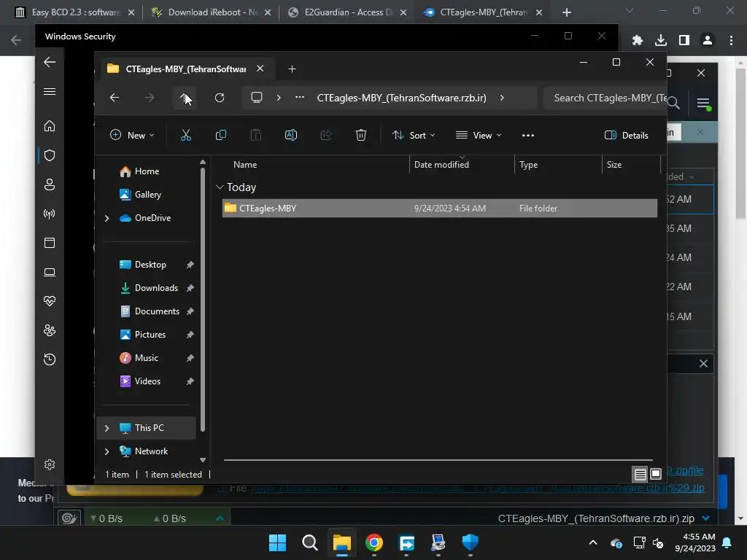Click the Paste clipboard icon
This screenshot has width=747, height=560.
[256, 135]
